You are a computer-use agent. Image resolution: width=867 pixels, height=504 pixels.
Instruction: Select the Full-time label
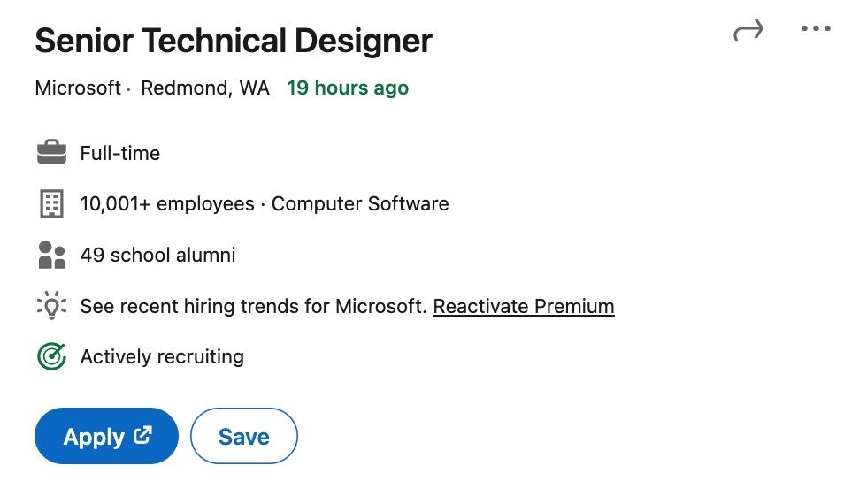click(120, 153)
